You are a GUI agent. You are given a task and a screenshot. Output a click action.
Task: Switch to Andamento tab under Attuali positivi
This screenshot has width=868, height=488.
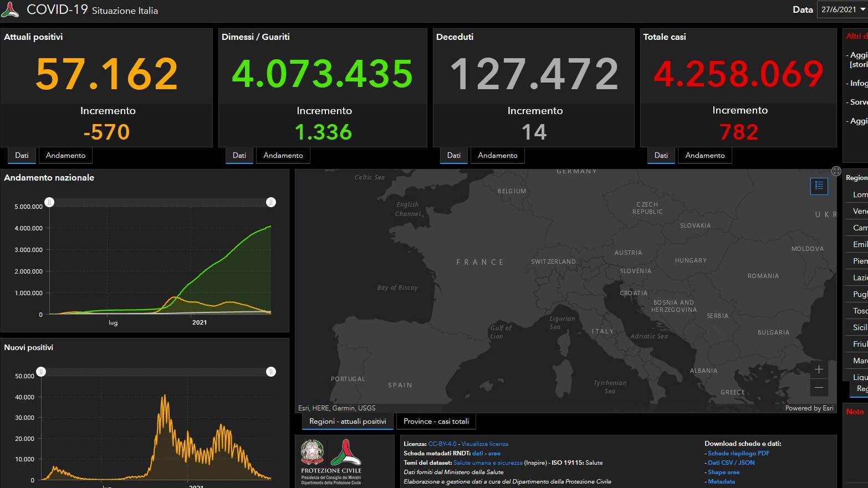65,156
